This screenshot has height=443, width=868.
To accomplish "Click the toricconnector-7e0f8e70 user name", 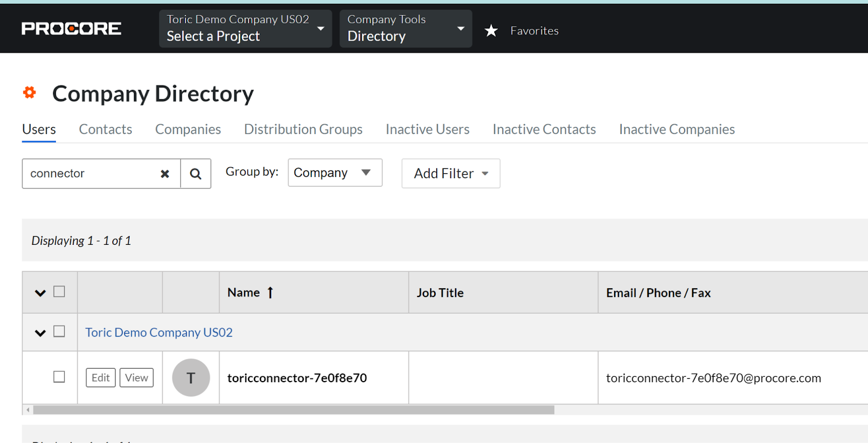I will 297,378.
